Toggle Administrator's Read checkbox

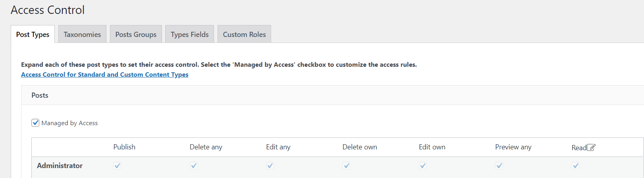pyautogui.click(x=576, y=166)
